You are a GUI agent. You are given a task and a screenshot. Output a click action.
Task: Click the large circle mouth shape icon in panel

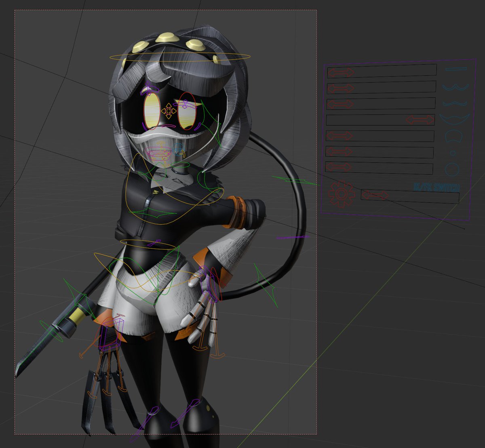(x=452, y=169)
